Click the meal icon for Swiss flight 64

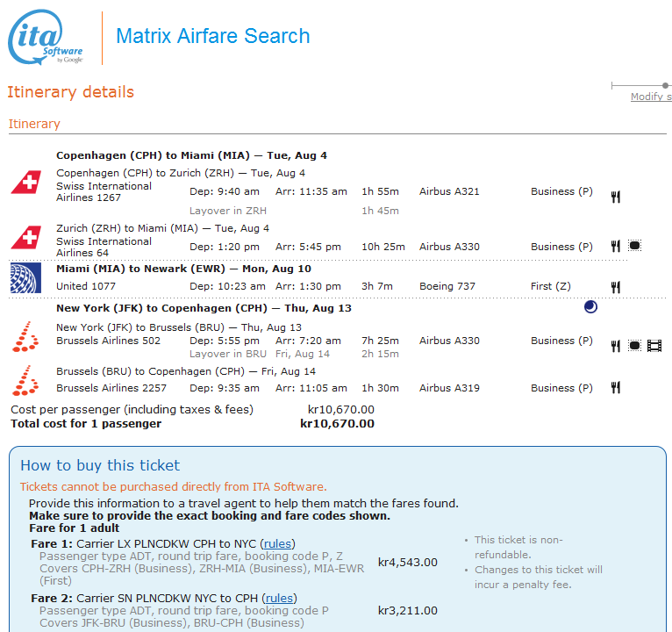tap(616, 247)
